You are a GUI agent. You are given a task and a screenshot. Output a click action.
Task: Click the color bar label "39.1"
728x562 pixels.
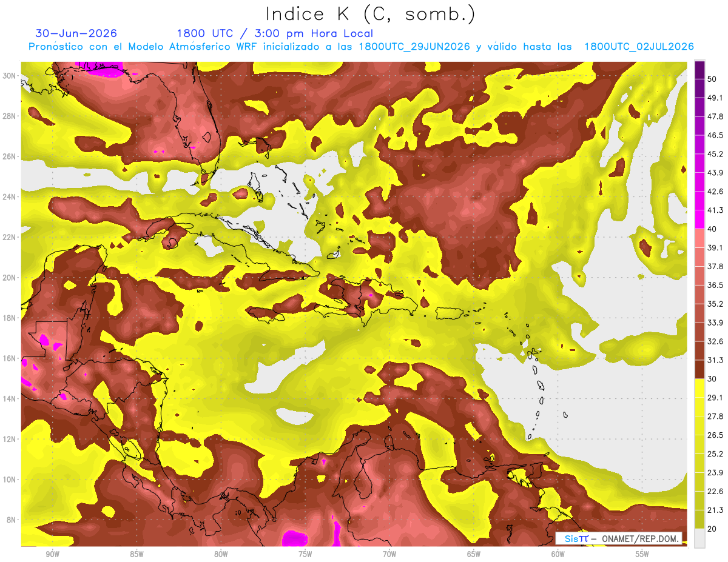pos(715,247)
